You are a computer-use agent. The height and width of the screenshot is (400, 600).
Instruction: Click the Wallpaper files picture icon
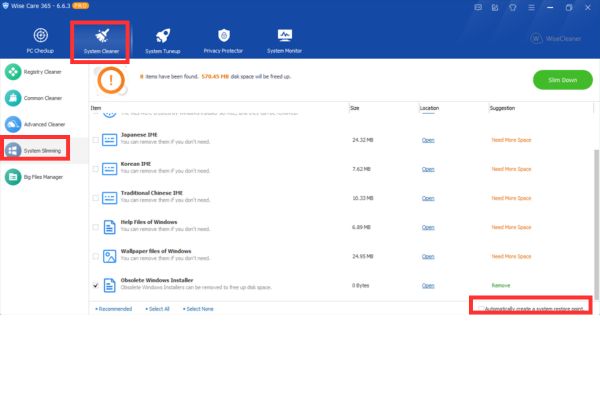109,256
